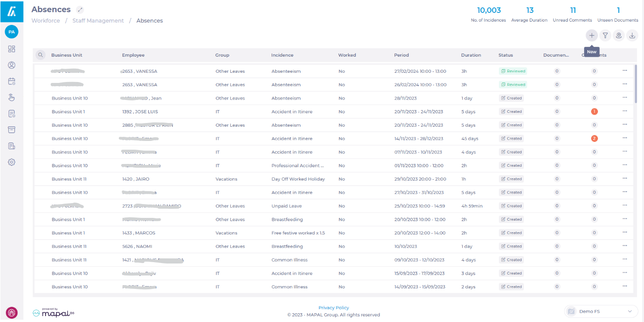Go to the Staff Management breadcrumb
The image size is (644, 322).
[98, 21]
